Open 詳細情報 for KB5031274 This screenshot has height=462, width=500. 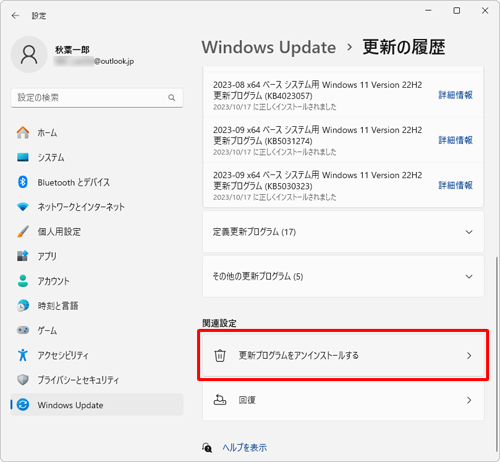[455, 140]
